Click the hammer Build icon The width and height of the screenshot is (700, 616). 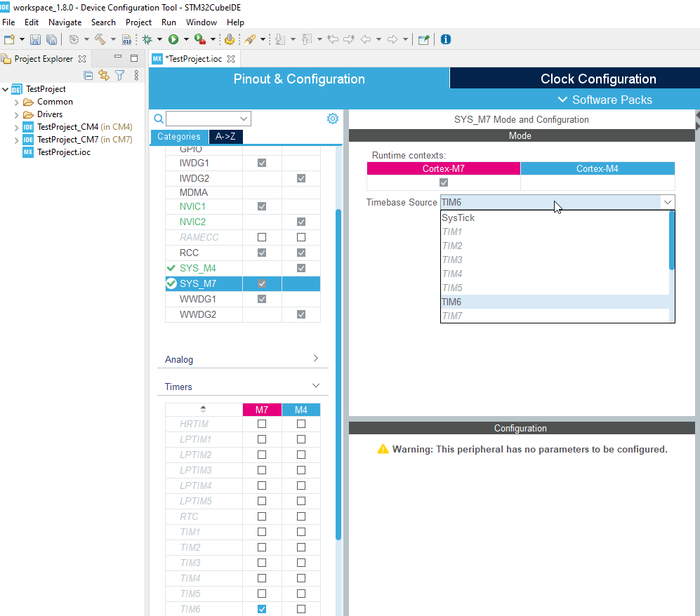tap(100, 40)
